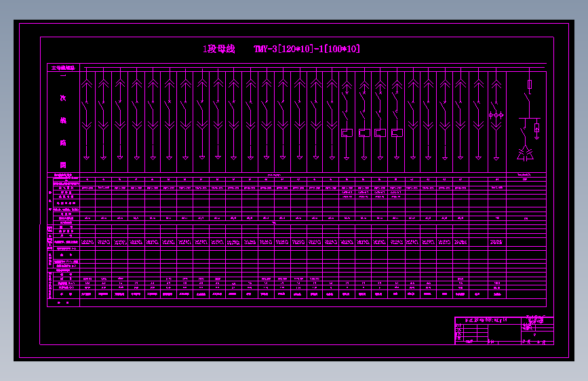Click the title block in the bottom-right corner
This screenshot has height=381, width=588.
click(504, 330)
